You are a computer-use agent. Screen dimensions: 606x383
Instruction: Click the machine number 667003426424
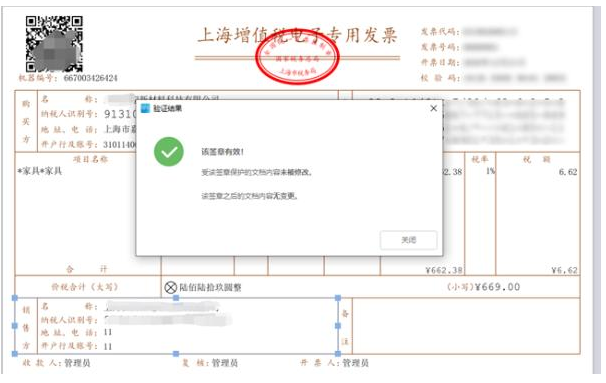[x=90, y=78]
